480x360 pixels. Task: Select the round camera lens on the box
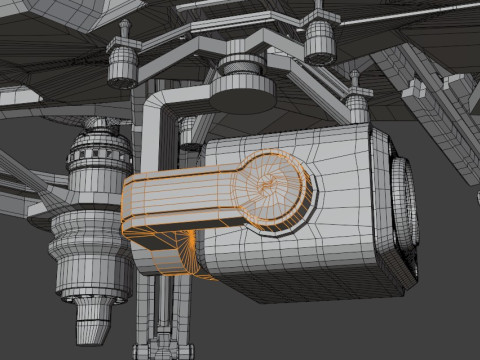pyautogui.click(x=405, y=202)
